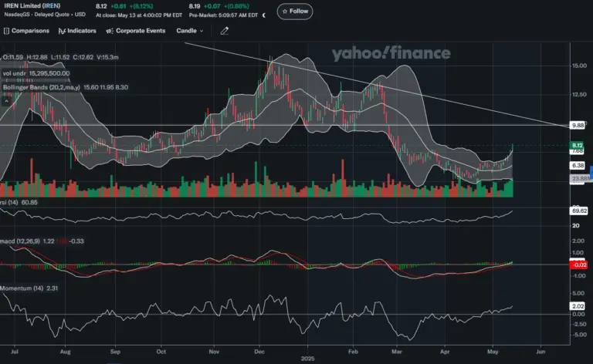Screen dimensions: 593x364
Task: Activate the pencil drawing tool
Action: click(x=224, y=31)
